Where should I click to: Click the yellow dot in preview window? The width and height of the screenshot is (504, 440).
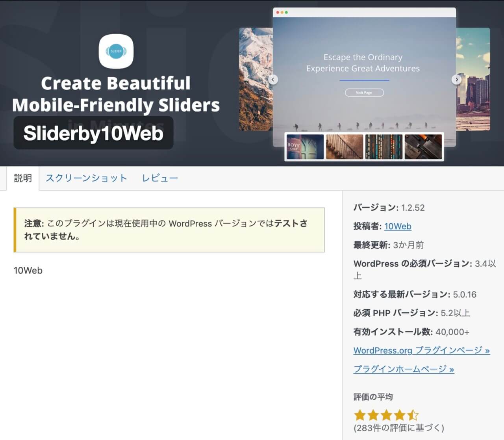pyautogui.click(x=282, y=13)
